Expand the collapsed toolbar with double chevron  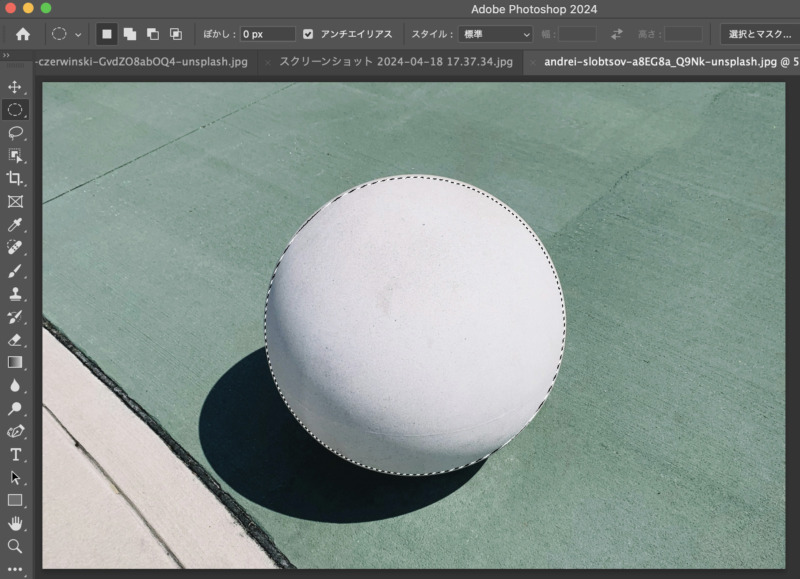7,55
